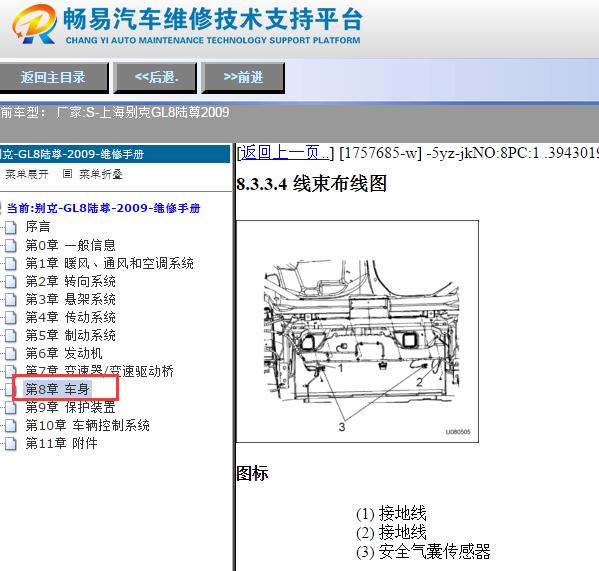This screenshot has height=571, width=599.
Task: Open 第6章 发动机 chapter
Action: [x=64, y=353]
